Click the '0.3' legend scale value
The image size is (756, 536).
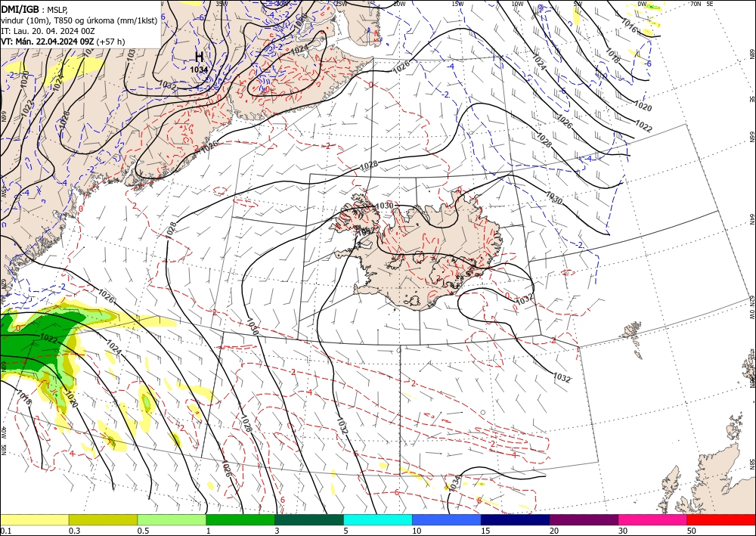pos(74,531)
